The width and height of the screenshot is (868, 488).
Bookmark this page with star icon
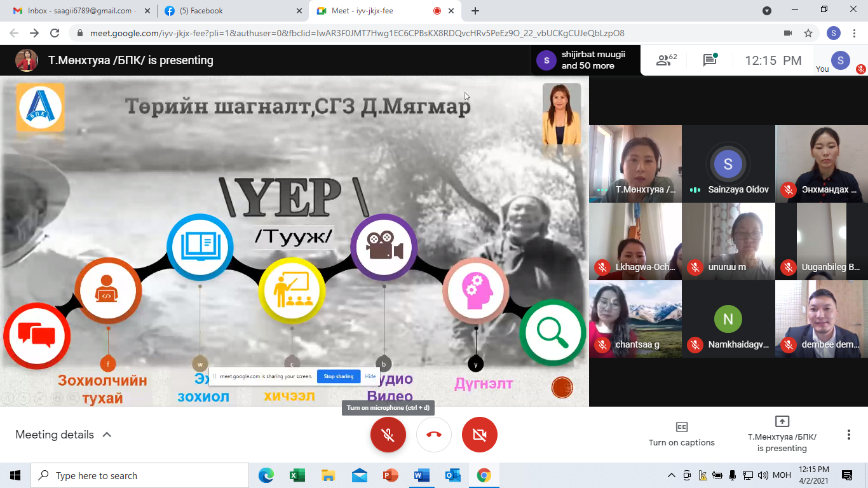[x=808, y=33]
